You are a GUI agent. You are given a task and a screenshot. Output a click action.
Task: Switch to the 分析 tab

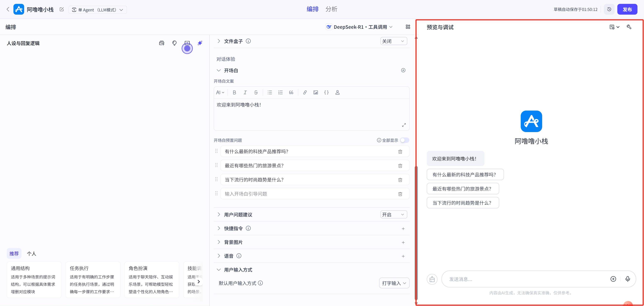click(331, 9)
